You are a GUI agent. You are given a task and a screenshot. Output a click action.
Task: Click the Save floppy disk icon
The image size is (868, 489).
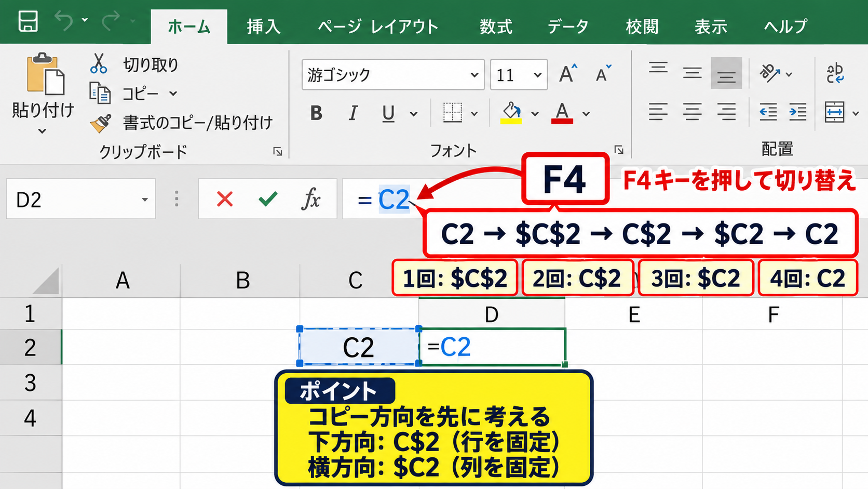(x=28, y=22)
